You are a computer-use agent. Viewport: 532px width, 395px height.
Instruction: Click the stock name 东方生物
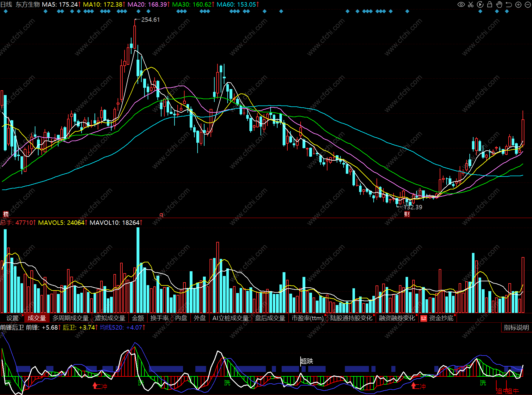point(28,4)
